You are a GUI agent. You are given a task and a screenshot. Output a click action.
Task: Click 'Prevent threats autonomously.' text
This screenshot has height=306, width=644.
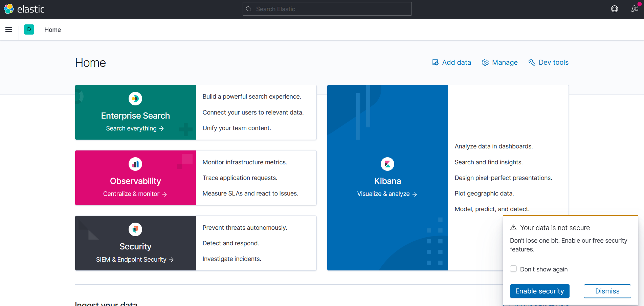click(x=245, y=228)
